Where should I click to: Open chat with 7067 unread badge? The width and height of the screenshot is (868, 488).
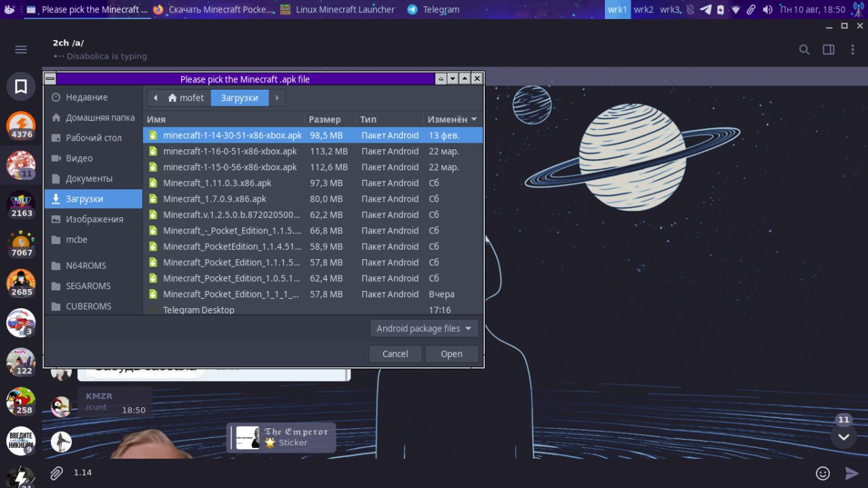[x=21, y=244]
